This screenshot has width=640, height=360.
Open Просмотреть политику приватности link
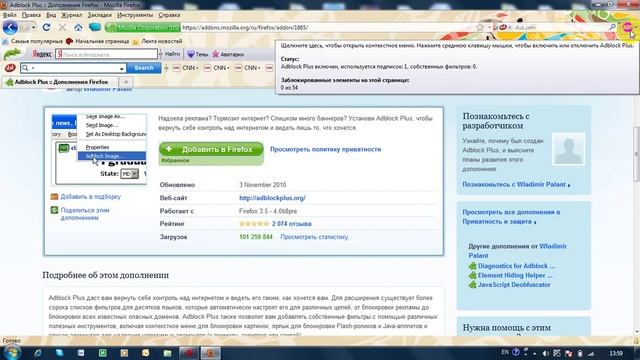325,149
